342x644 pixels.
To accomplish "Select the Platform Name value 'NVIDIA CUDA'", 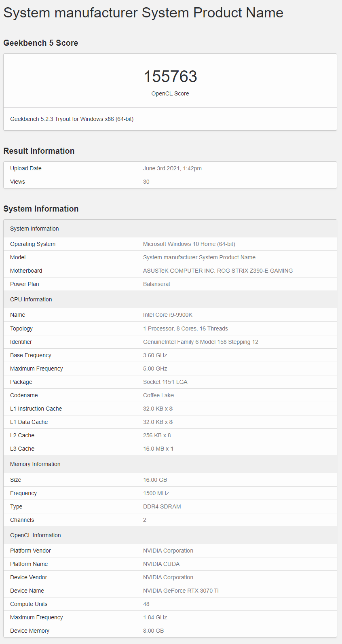I will point(161,564).
